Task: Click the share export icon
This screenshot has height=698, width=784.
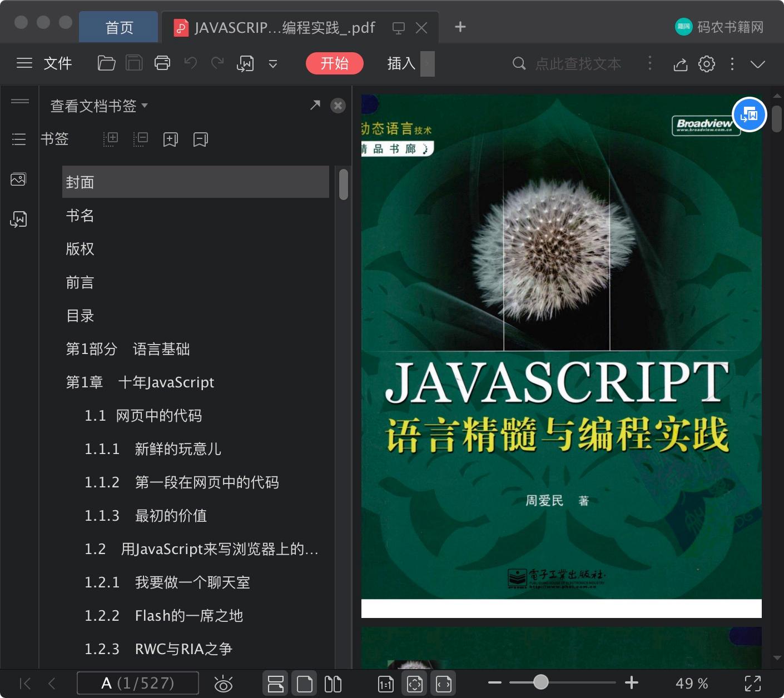Action: coord(681,64)
